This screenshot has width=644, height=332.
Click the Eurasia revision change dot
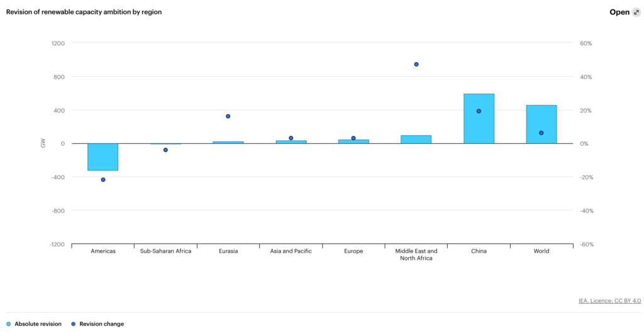[228, 116]
